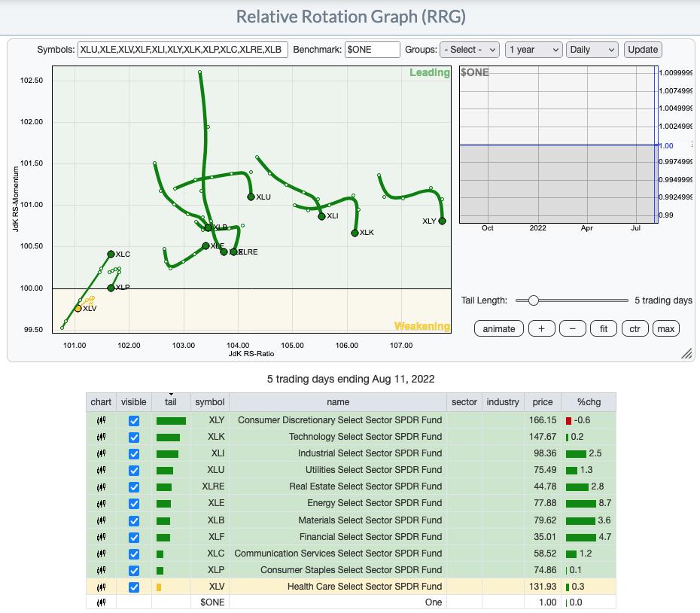700x613 pixels.
Task: Toggle visible checkbox for XLV
Action: tap(134, 587)
